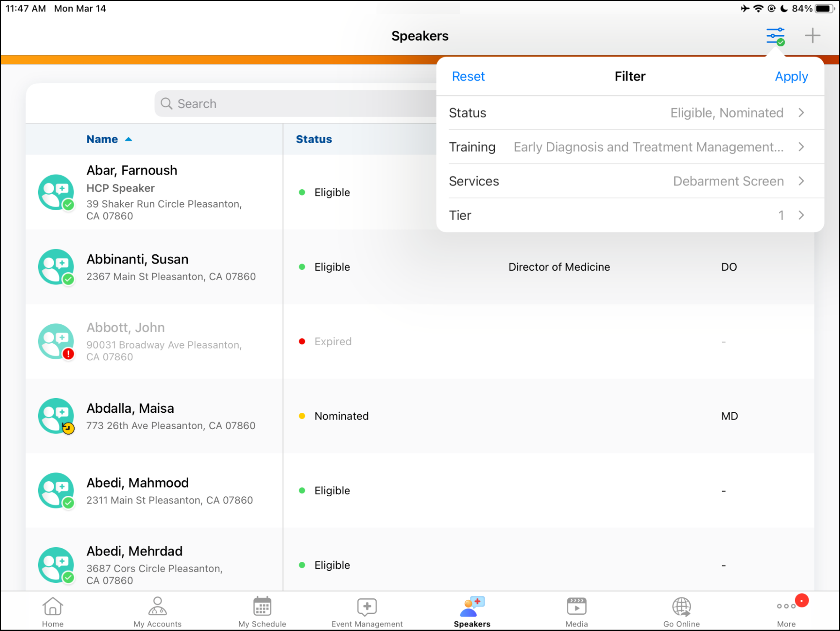Expand the Tier filter row
The width and height of the screenshot is (840, 631).
click(629, 215)
